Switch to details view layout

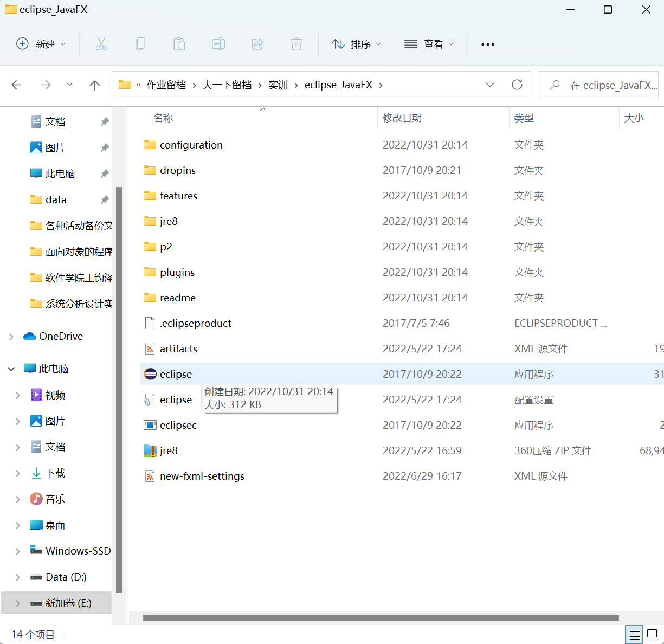[x=634, y=634]
